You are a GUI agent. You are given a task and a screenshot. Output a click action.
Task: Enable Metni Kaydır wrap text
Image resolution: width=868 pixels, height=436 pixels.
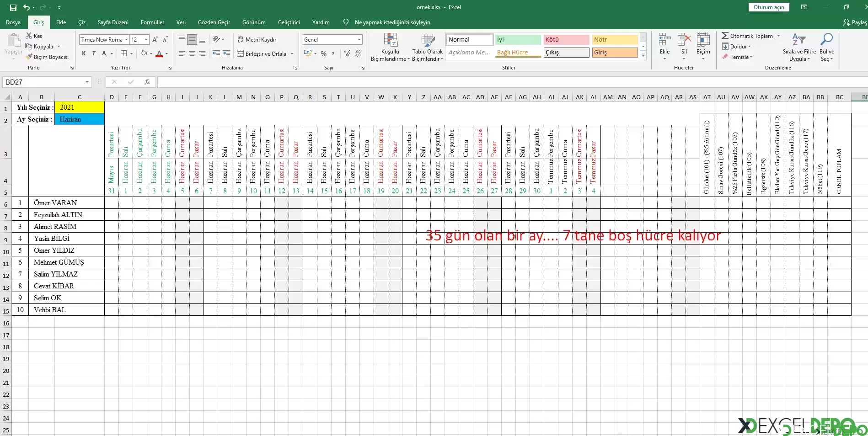click(x=257, y=39)
